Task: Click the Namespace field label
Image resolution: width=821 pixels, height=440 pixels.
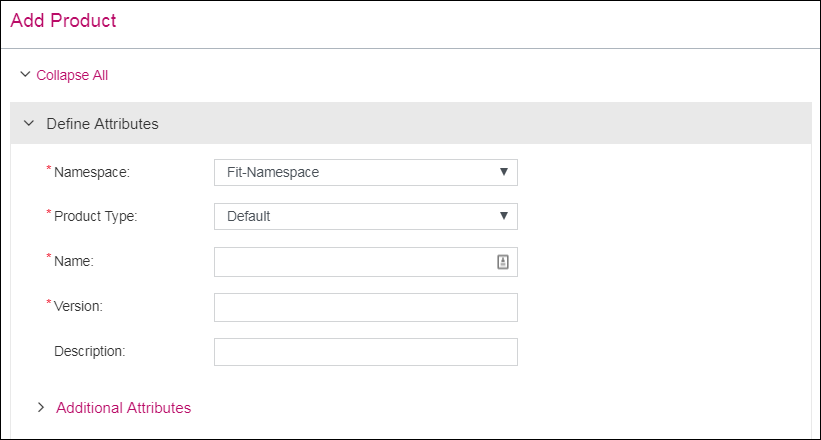Action: [x=92, y=172]
